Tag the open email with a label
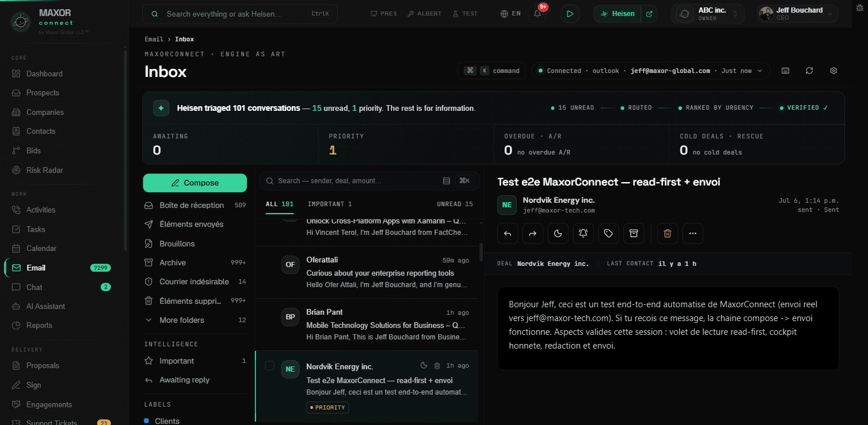This screenshot has height=425, width=868. pyautogui.click(x=609, y=233)
